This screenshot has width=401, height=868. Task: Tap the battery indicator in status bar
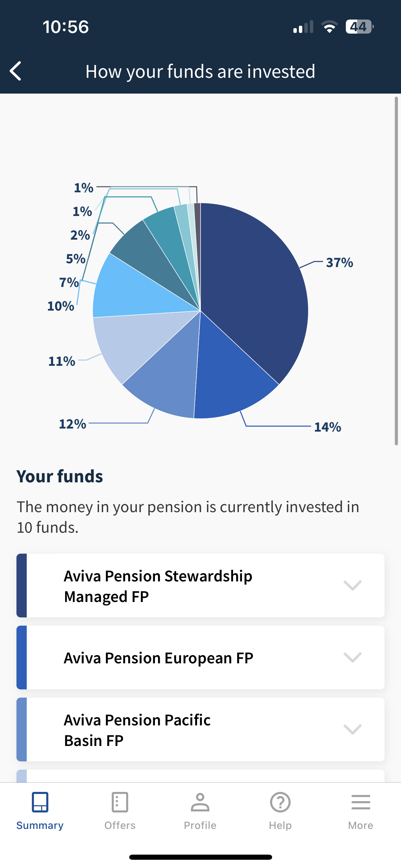tap(359, 27)
